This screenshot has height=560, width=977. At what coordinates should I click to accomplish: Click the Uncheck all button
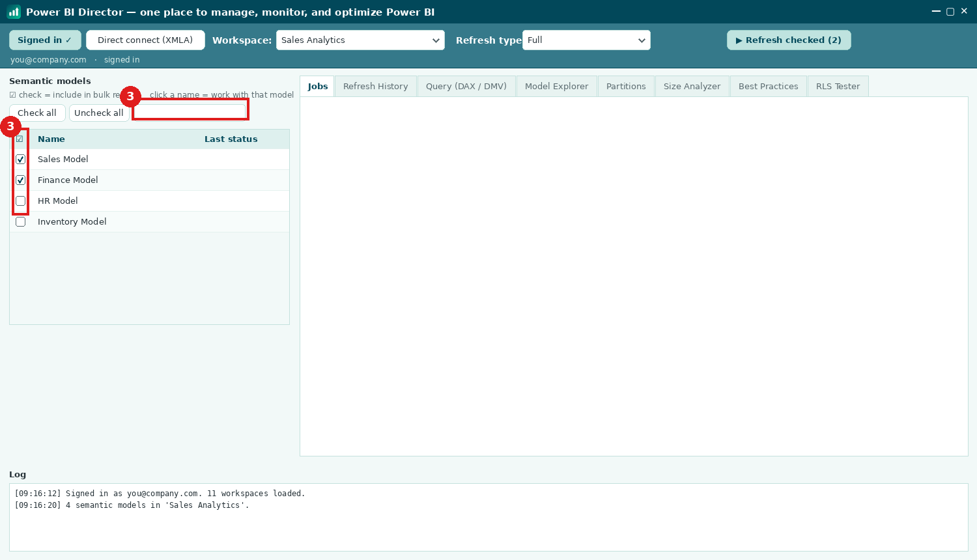click(99, 113)
